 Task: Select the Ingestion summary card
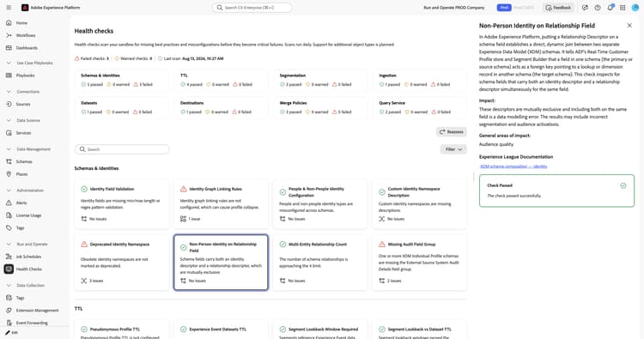point(420,80)
